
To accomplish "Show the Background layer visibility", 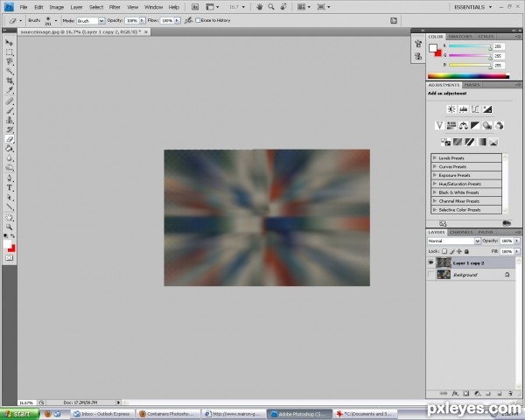I will (x=430, y=275).
